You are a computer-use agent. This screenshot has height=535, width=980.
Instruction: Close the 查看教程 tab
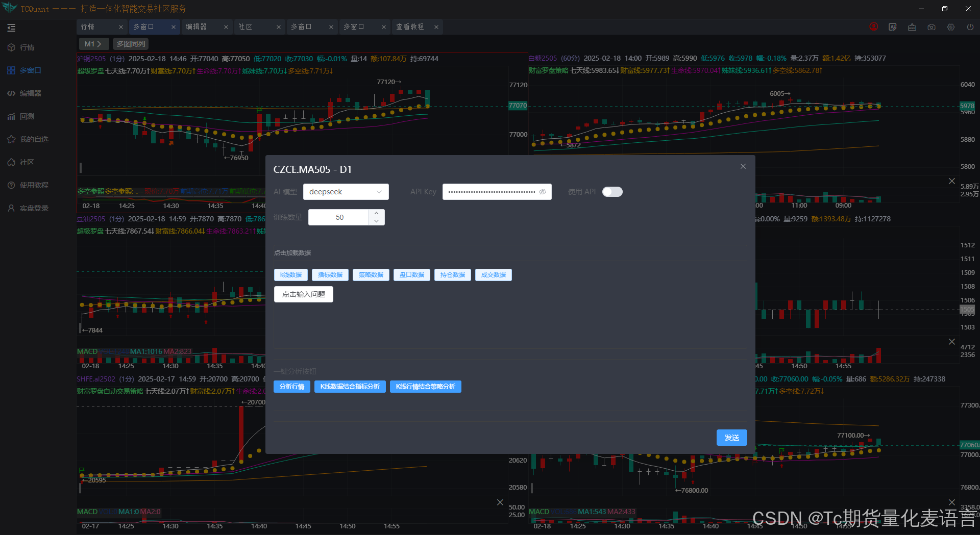436,27
